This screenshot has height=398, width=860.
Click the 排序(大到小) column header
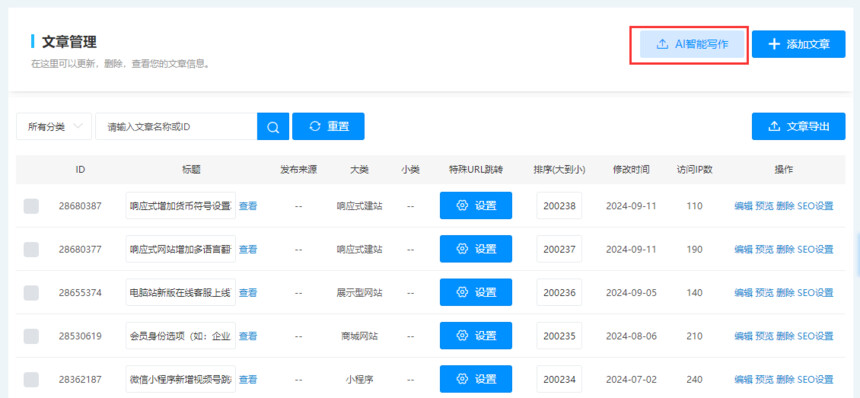[x=559, y=170]
